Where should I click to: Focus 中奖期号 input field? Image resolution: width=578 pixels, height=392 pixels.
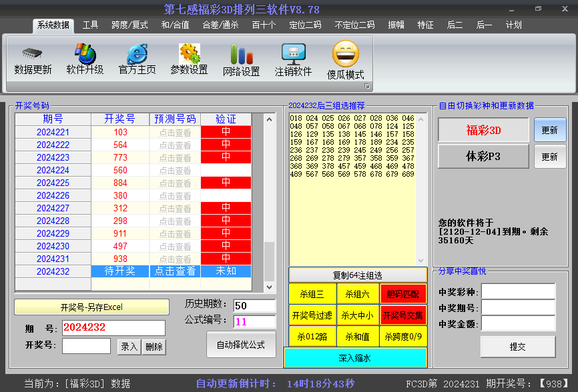[518, 308]
